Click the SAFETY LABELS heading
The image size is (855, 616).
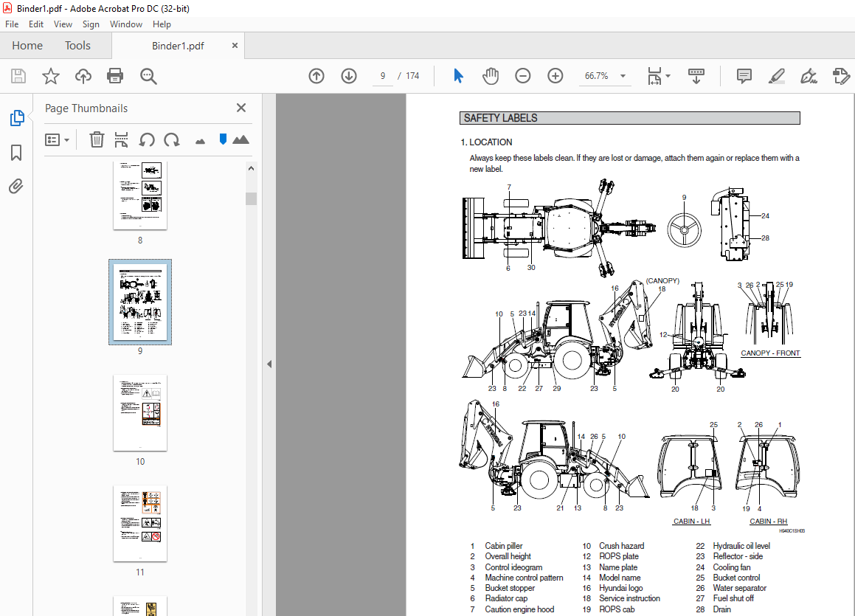point(501,118)
